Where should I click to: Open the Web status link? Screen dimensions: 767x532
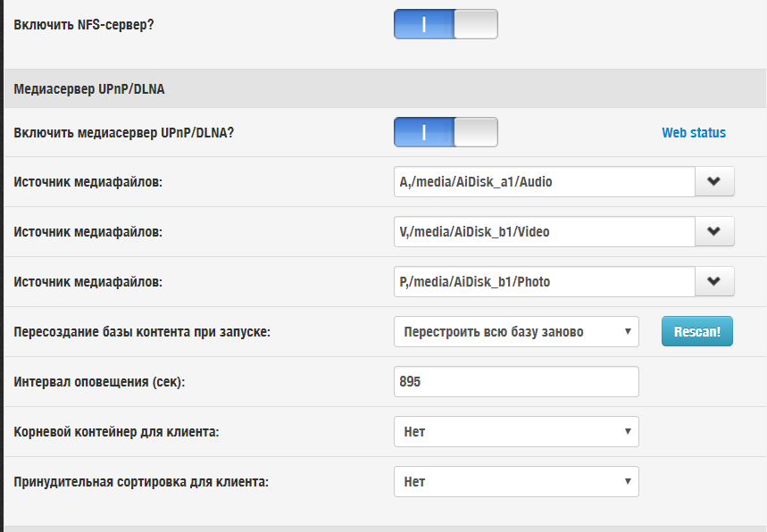coord(694,133)
